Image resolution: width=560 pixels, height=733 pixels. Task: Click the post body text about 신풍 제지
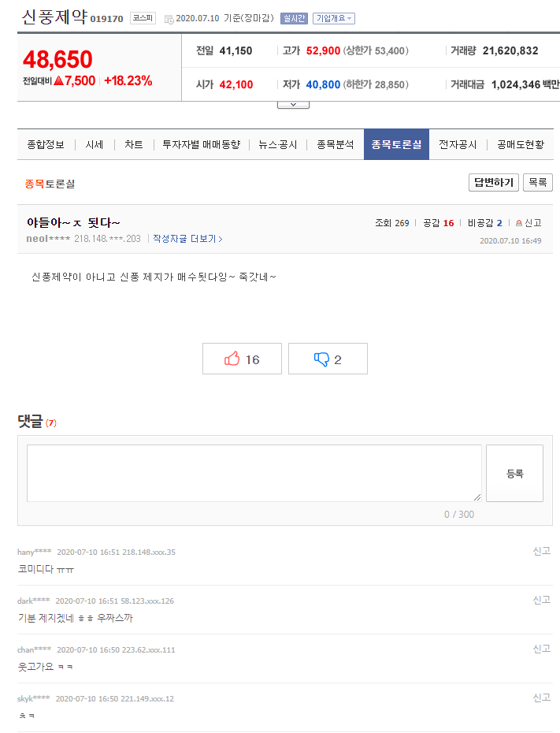tap(154, 277)
